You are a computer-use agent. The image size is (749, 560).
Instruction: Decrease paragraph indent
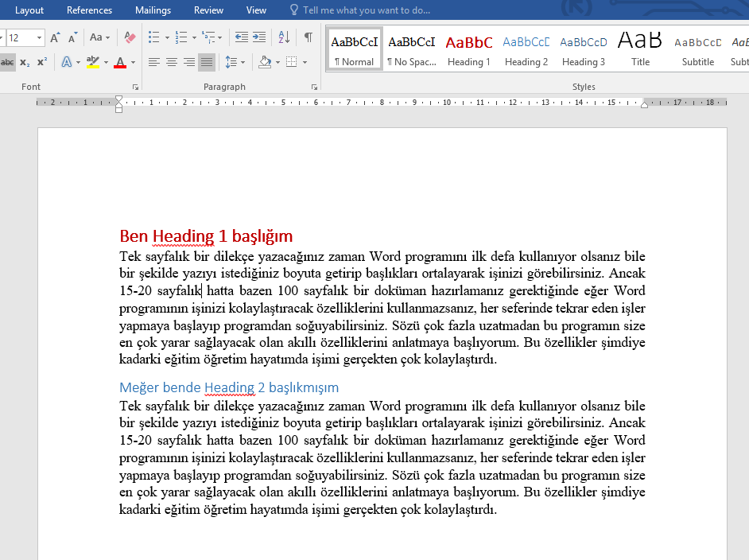pyautogui.click(x=242, y=37)
